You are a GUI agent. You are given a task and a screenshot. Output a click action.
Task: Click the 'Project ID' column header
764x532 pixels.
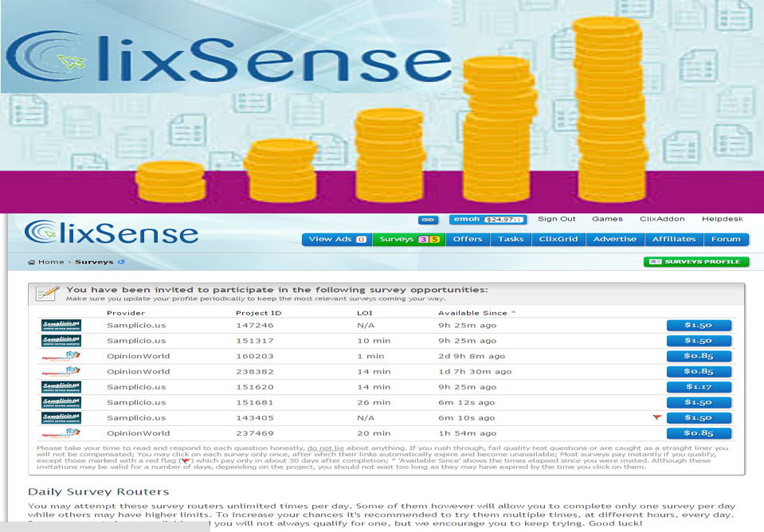click(259, 313)
